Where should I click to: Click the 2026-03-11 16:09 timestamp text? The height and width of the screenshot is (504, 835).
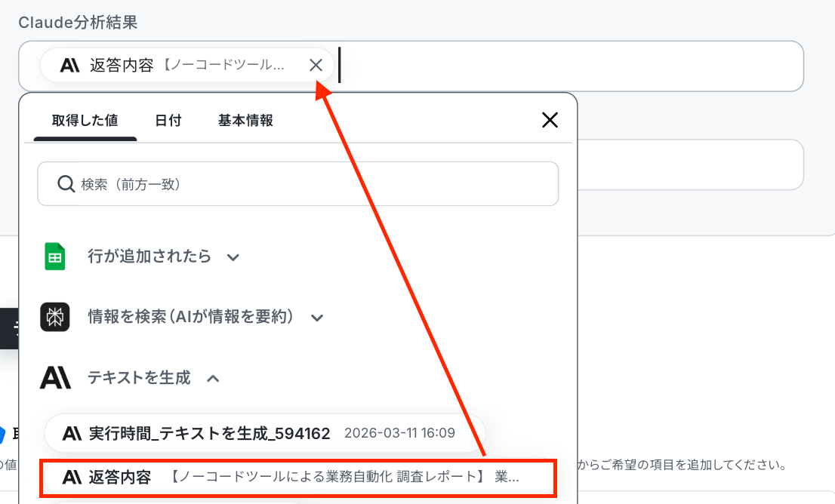[399, 432]
